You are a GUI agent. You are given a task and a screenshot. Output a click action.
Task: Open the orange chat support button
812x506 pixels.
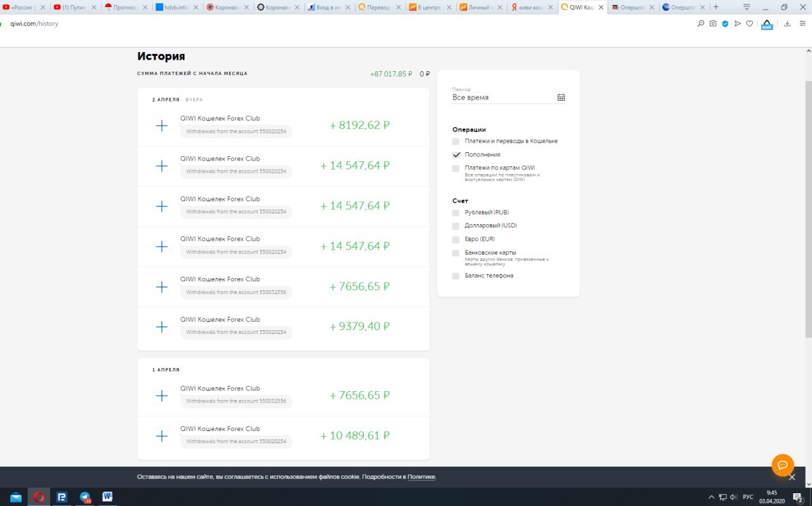click(783, 465)
